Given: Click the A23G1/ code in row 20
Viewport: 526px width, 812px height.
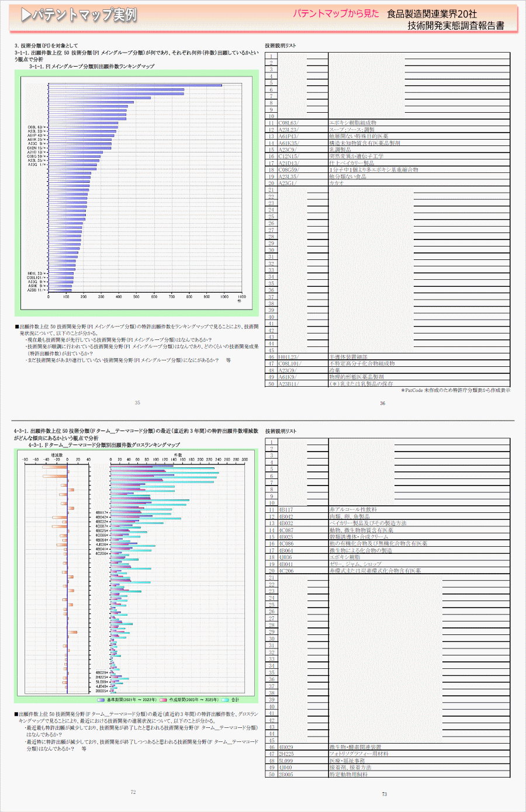Looking at the screenshot, I should [287, 183].
